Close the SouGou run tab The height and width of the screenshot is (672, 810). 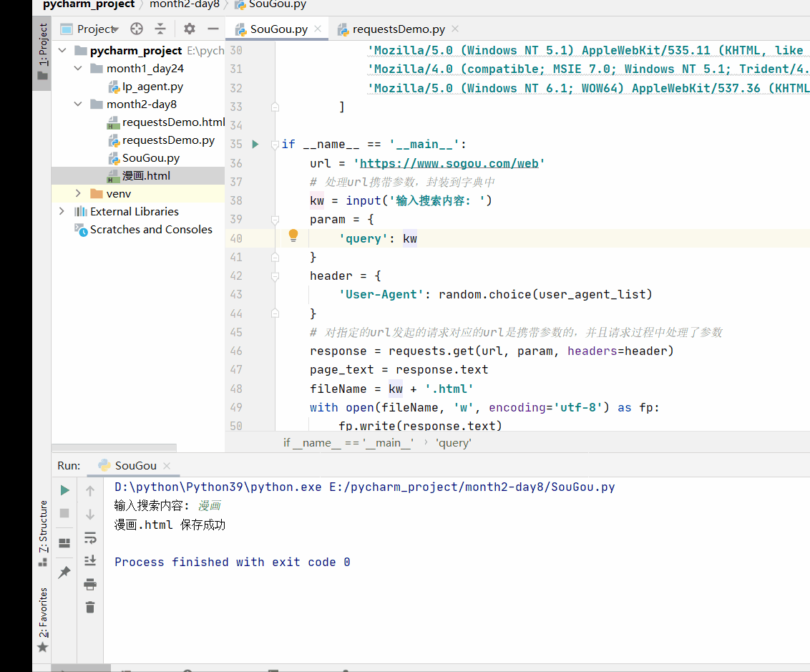(x=166, y=466)
